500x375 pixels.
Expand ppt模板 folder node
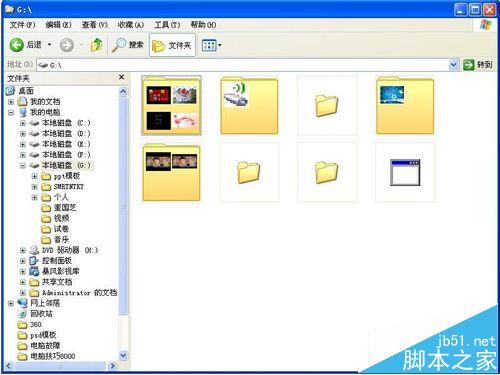coord(35,176)
